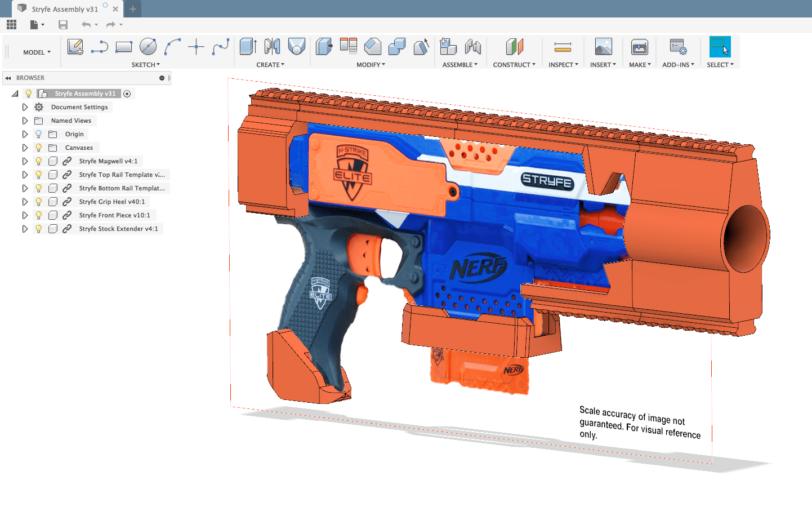Click the Select tool icon
812x507 pixels.
[x=720, y=47]
